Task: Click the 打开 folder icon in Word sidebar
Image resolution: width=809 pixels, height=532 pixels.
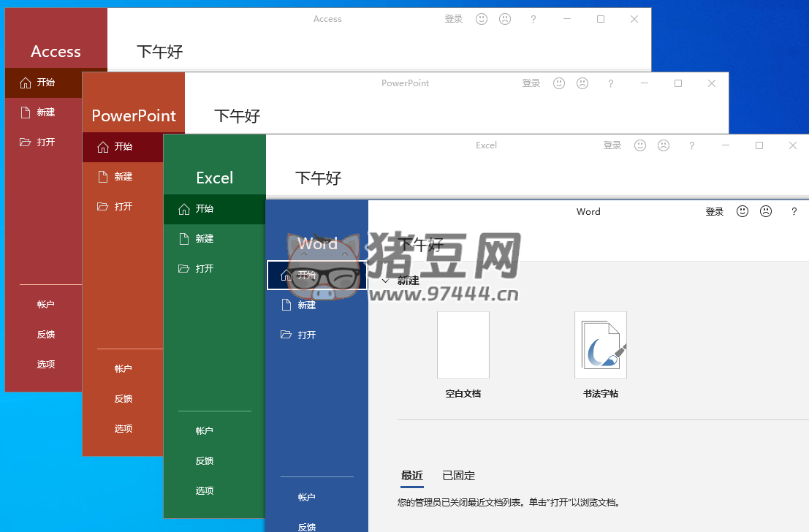Action: (288, 335)
